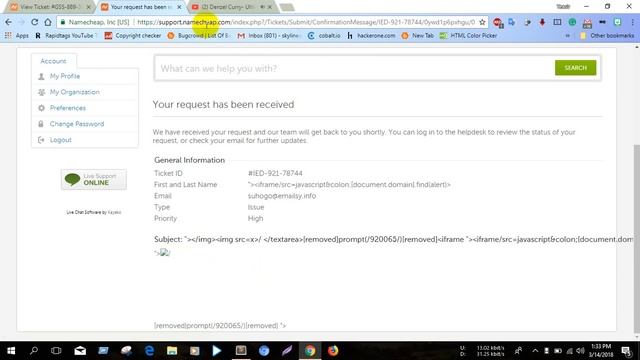Open a new browser tab
The image size is (640, 360).
point(287,7)
